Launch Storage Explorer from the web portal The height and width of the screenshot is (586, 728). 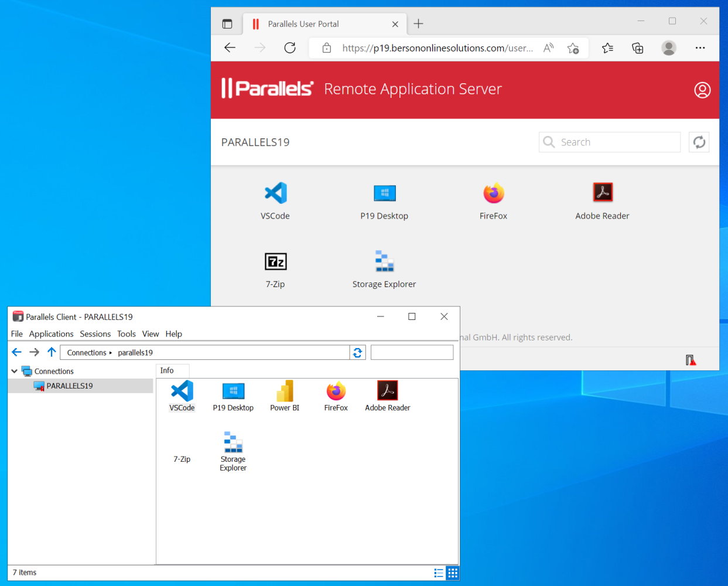tap(384, 269)
